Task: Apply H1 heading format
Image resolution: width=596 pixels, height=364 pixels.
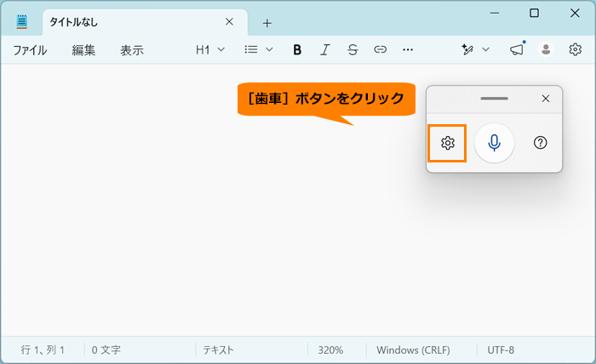Action: coord(203,49)
